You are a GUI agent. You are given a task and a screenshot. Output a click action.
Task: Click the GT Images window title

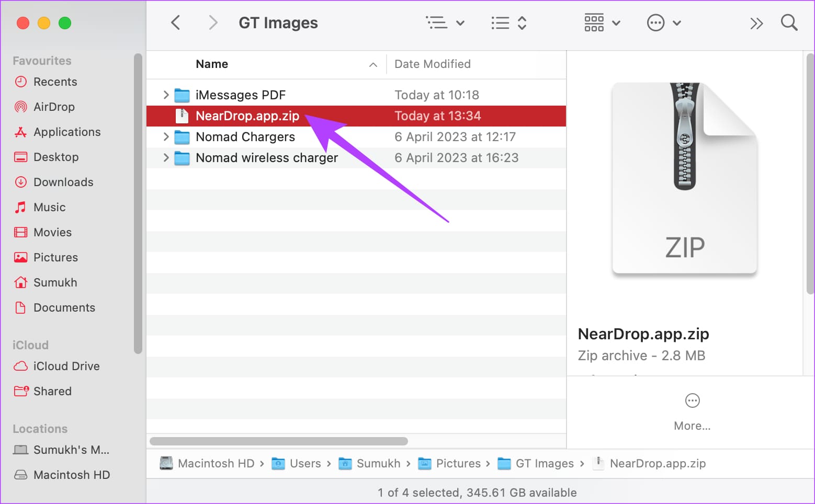pos(278,22)
